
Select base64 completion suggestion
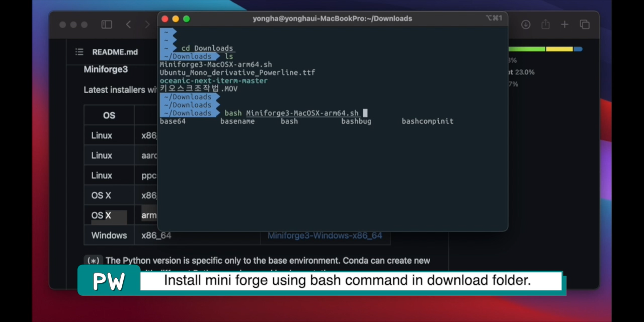click(x=173, y=121)
